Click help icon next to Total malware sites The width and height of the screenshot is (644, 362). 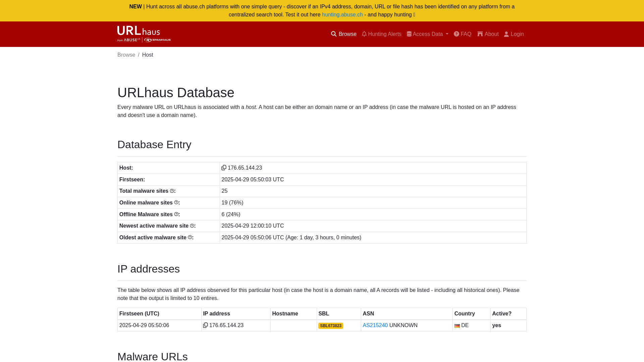click(x=172, y=191)
